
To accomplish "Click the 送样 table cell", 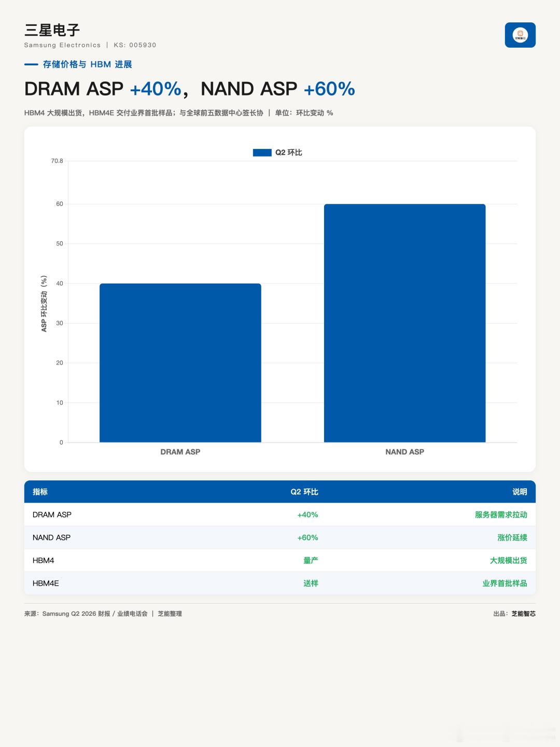I will point(311,583).
